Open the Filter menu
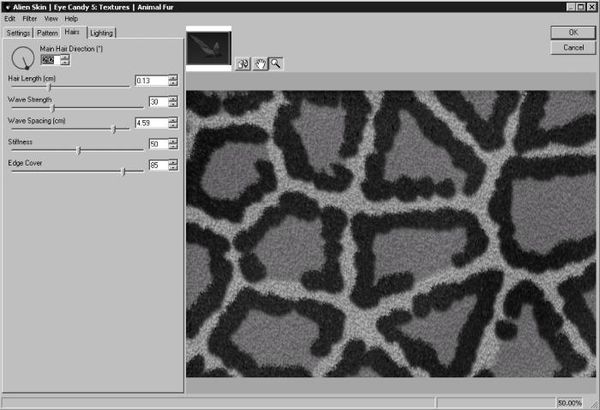The width and height of the screenshot is (600, 410). click(x=30, y=19)
